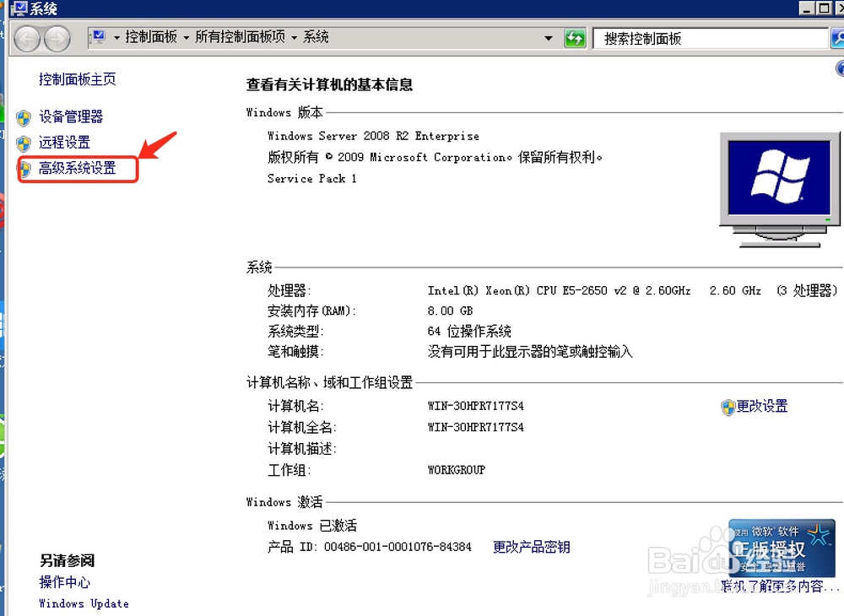Open 设备管理器
Screen dimensions: 844x616
tap(71, 116)
